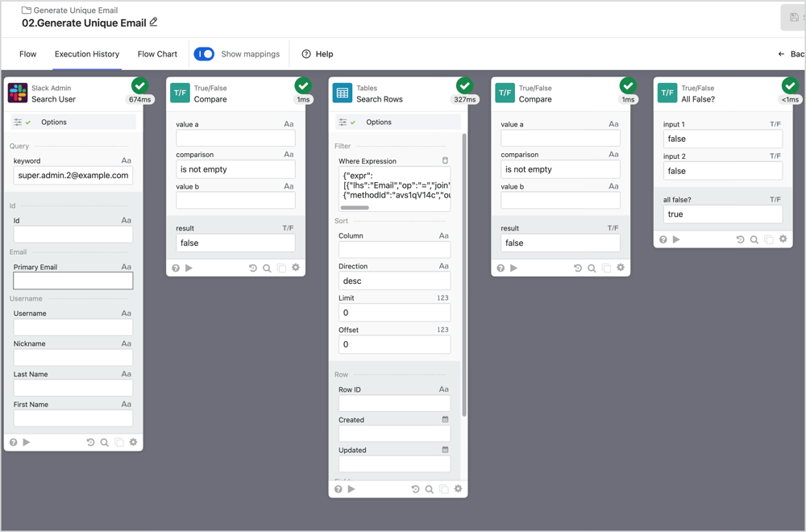The image size is (806, 532).
Task: Switch to the Flow Chart tab
Action: pyautogui.click(x=157, y=54)
